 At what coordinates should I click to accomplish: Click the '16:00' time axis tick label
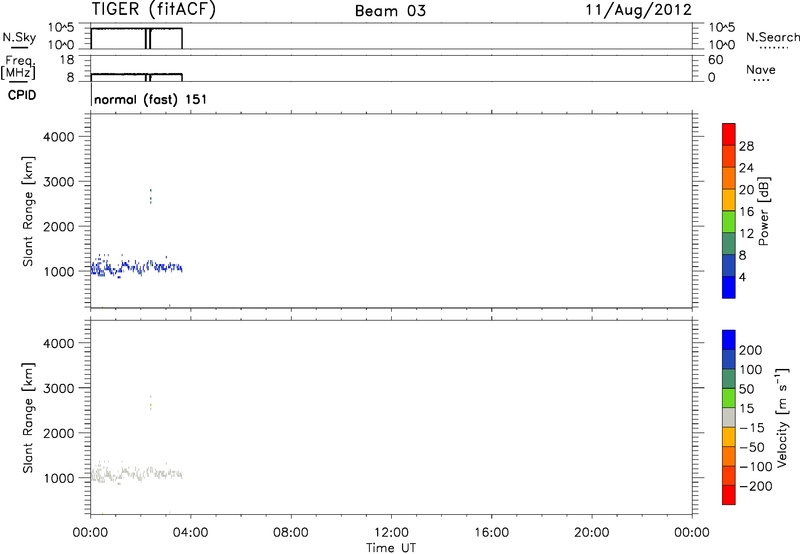tap(491, 533)
